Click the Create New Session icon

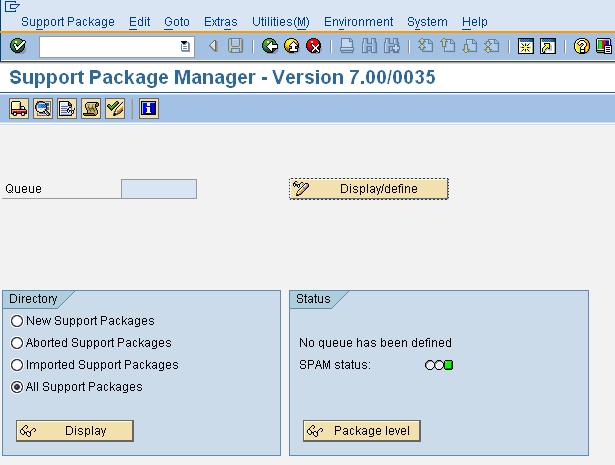click(526, 46)
